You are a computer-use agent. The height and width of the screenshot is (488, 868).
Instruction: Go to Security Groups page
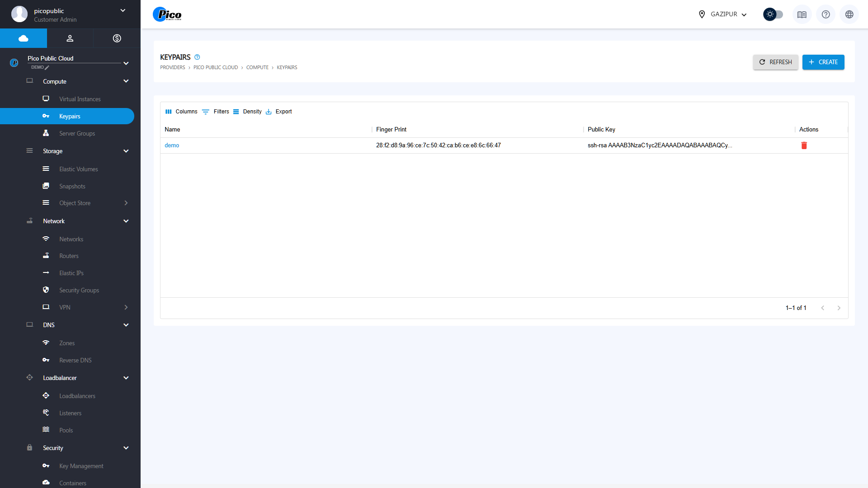79,290
